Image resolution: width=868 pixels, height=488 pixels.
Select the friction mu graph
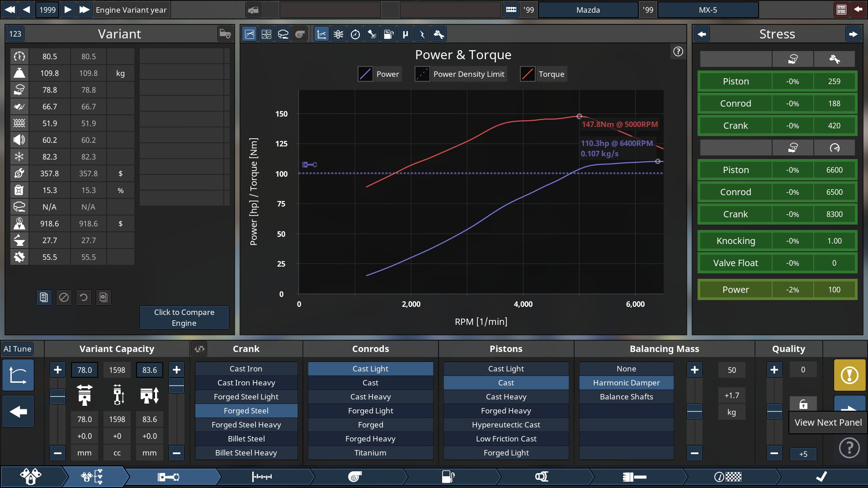pyautogui.click(x=405, y=34)
